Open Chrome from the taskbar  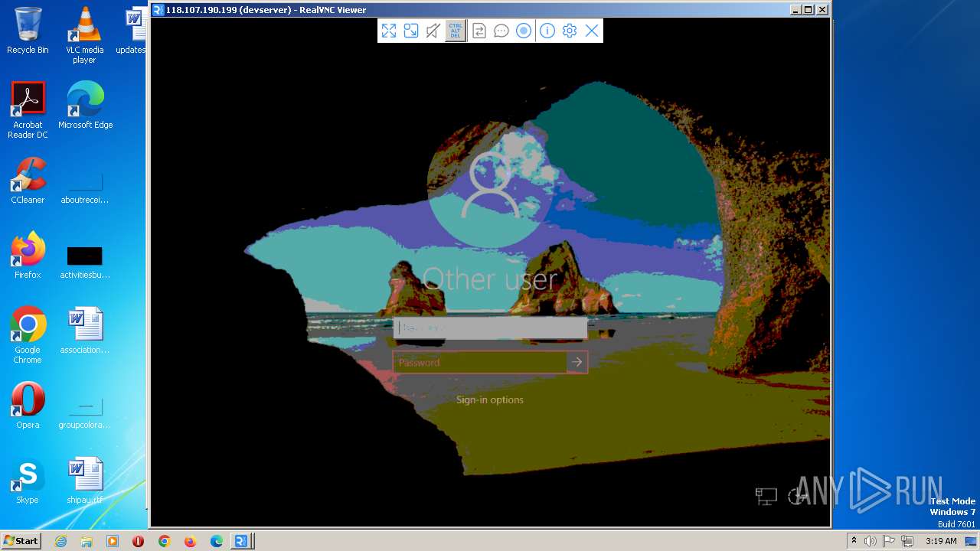coord(164,541)
